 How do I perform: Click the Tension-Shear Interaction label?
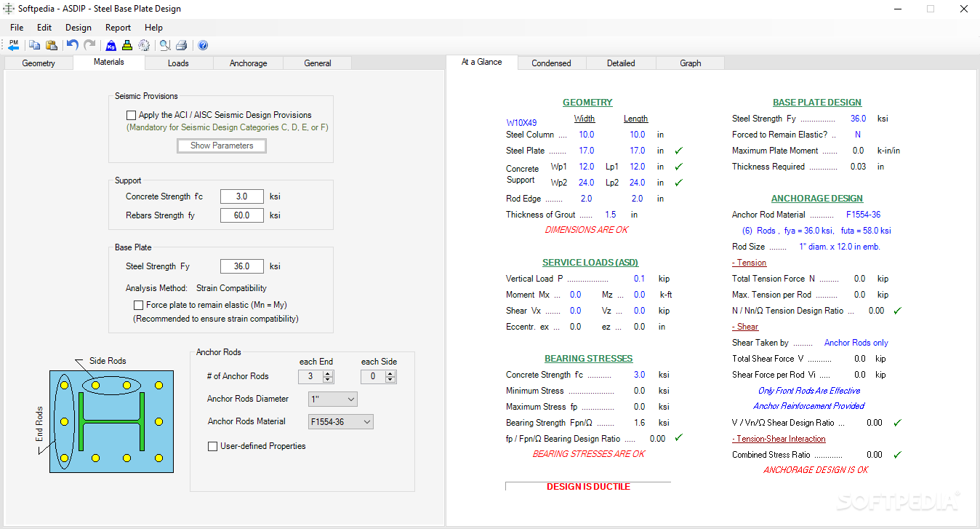coord(779,439)
